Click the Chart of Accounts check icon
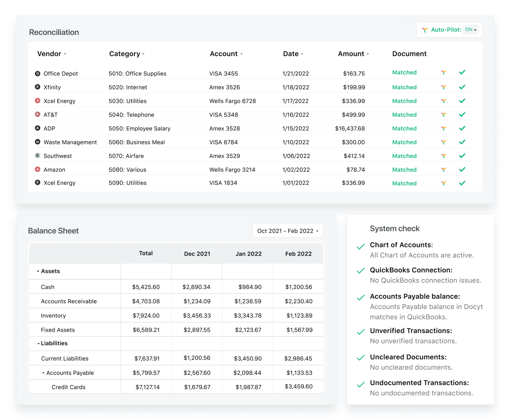 pyautogui.click(x=361, y=246)
